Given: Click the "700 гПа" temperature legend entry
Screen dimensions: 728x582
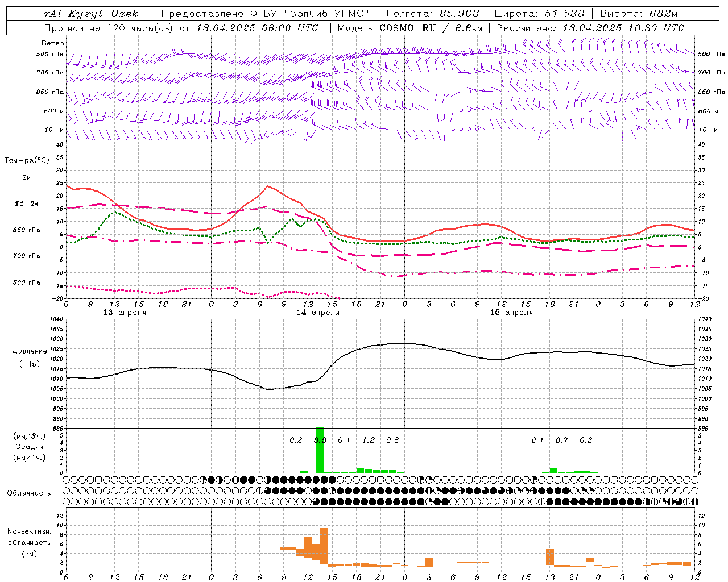Looking at the screenshot, I should coord(26,256).
